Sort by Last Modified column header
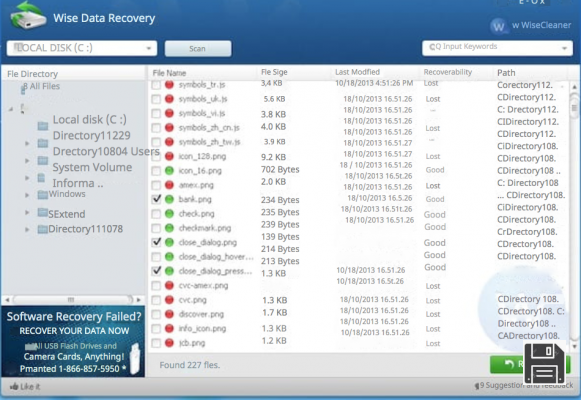The image size is (581, 400). coord(358,72)
